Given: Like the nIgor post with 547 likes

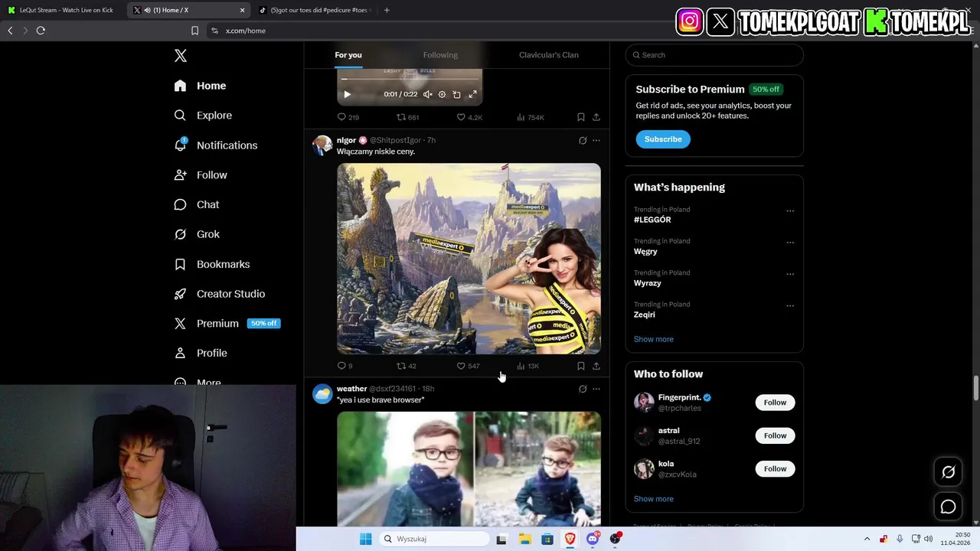Looking at the screenshot, I should [x=468, y=366].
